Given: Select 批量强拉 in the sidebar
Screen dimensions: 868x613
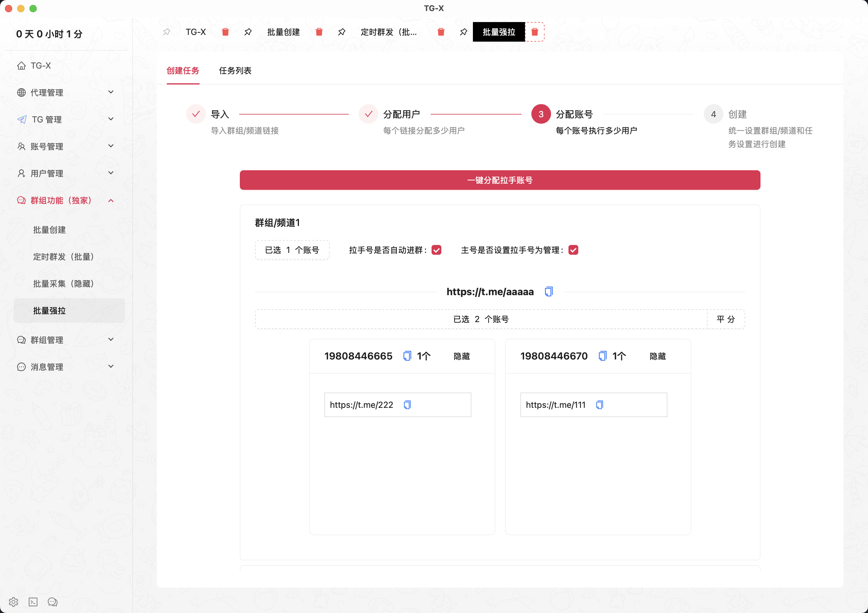Looking at the screenshot, I should [x=69, y=311].
